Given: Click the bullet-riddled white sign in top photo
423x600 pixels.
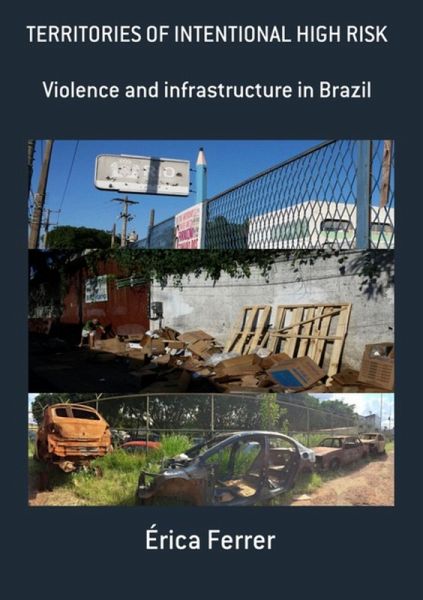Looking at the screenshot, I should tap(142, 174).
